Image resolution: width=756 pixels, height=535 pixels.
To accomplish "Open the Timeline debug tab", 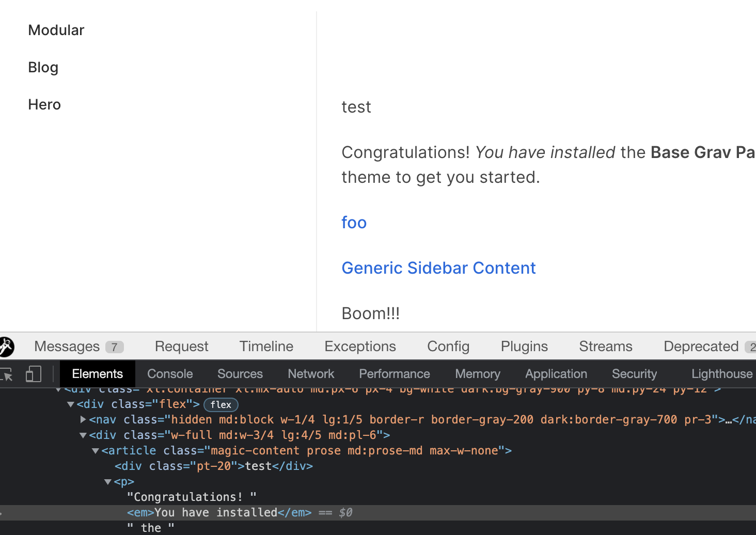I will [x=266, y=346].
